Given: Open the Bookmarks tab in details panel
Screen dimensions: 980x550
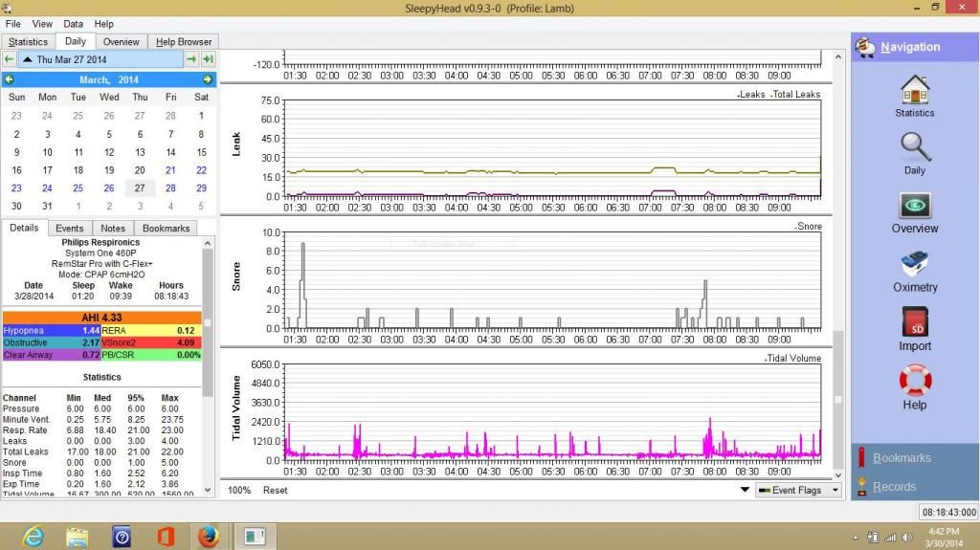Looking at the screenshot, I should [x=166, y=228].
